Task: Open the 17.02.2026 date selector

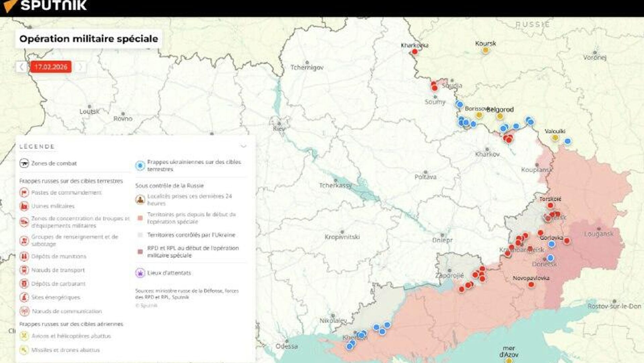Action: [51, 67]
